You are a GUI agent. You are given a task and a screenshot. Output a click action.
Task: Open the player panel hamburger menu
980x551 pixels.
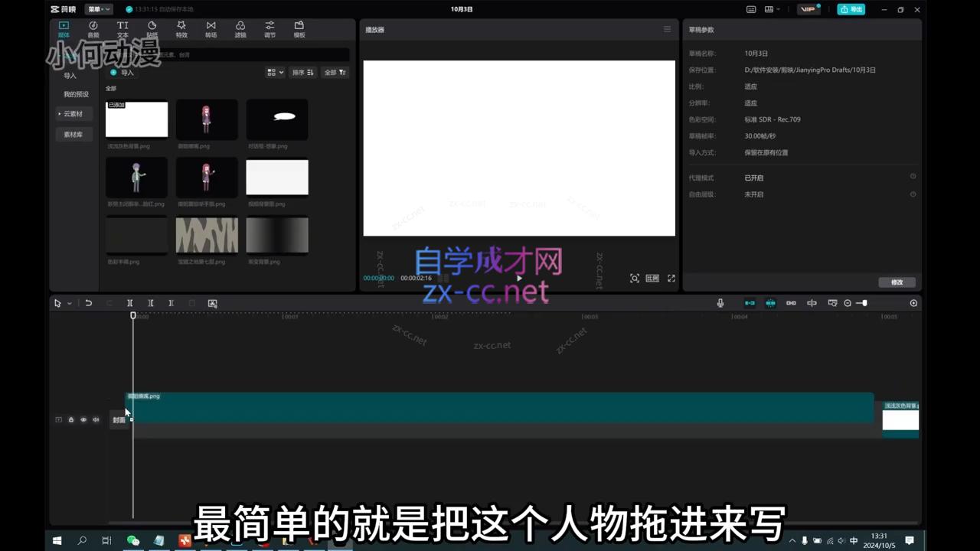click(667, 30)
